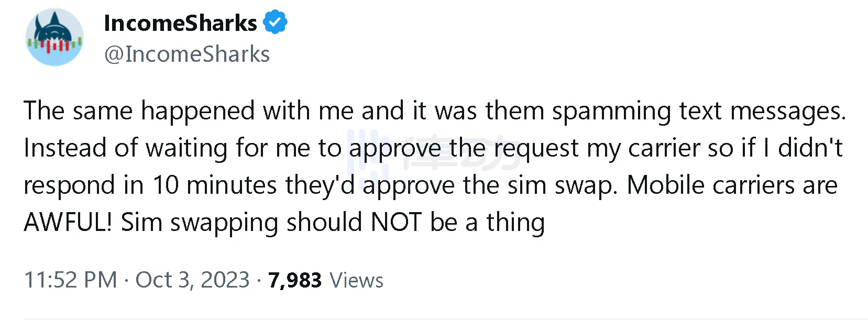The height and width of the screenshot is (320, 868).
Task: Click the word AWFUL! in the tweet
Action: (68, 222)
